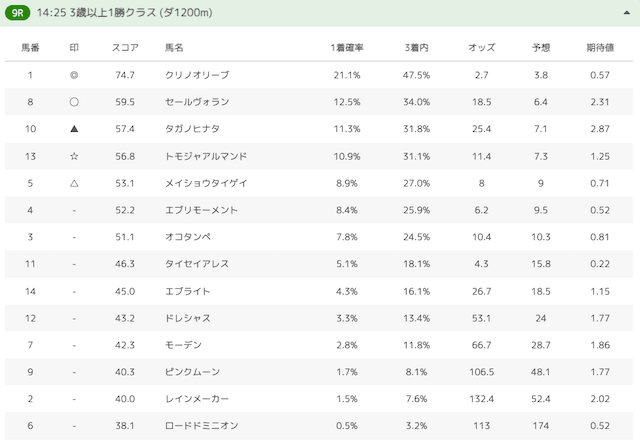Screen dimensions: 640x446
Task: Collapse the 9R race panel arrow
Action: (x=627, y=13)
